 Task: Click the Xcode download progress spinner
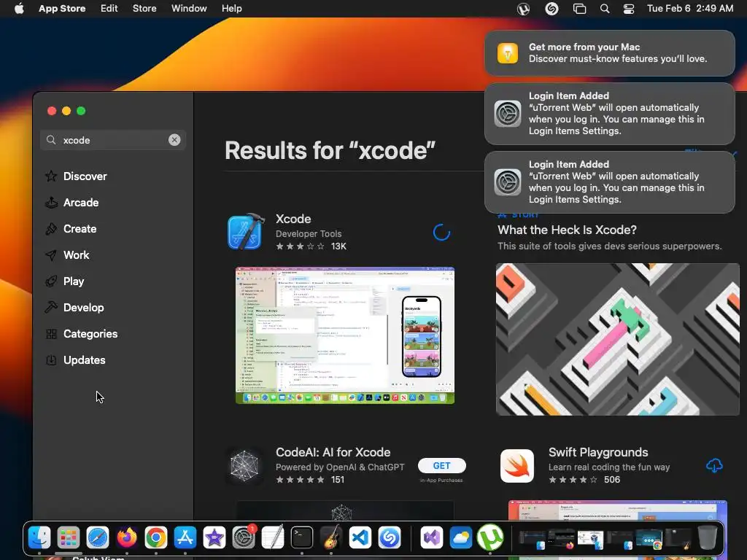[x=441, y=233]
